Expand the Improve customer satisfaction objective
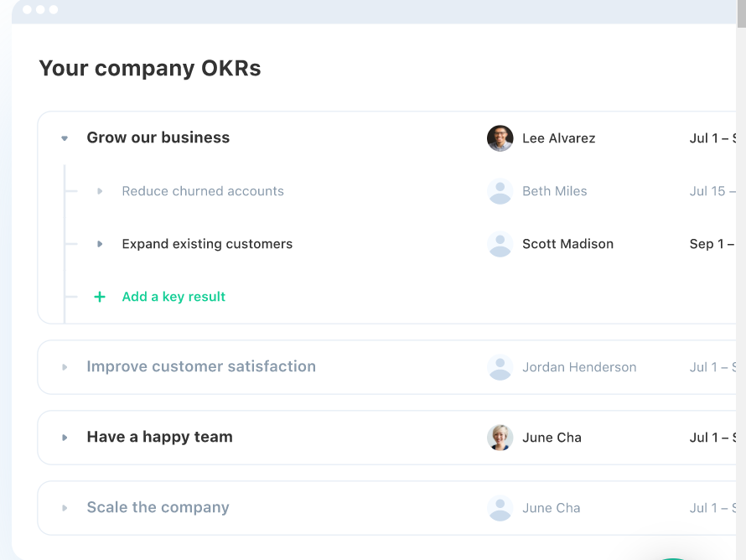This screenshot has width=746, height=560. [65, 367]
